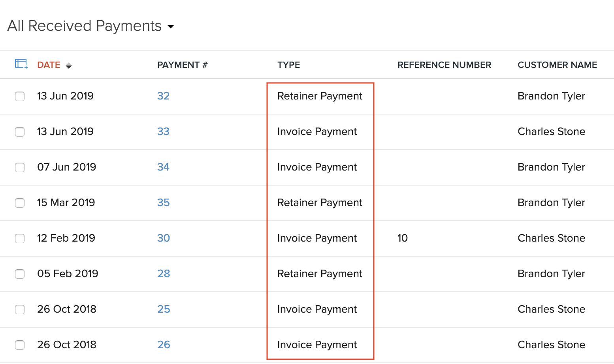Click the blue customize columns icon in header
This screenshot has height=364, width=614.
(x=20, y=64)
